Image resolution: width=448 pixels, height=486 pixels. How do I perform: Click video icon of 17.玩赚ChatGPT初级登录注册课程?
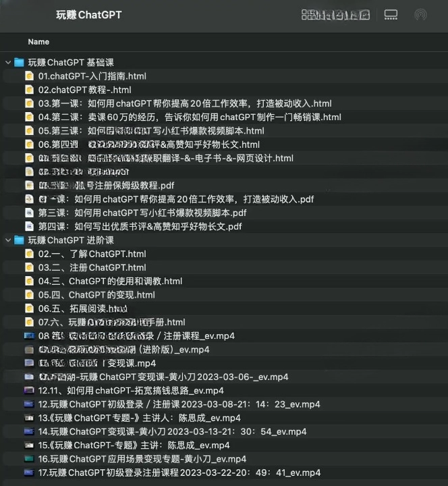pyautogui.click(x=29, y=473)
